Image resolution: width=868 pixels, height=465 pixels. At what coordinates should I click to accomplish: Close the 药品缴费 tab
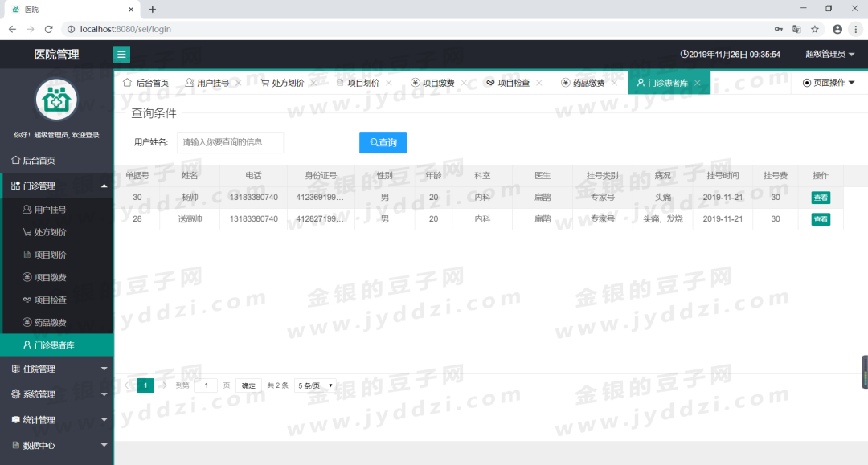[614, 83]
